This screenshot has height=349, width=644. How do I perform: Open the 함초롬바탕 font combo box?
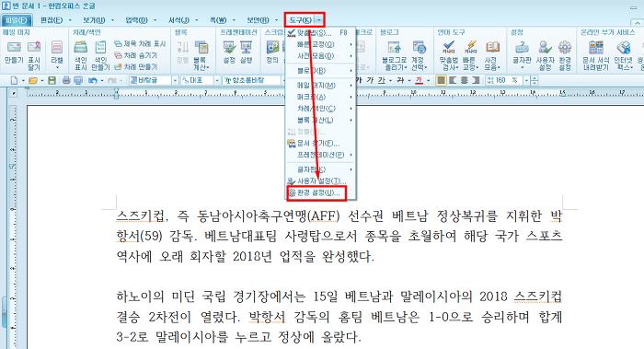click(x=253, y=80)
